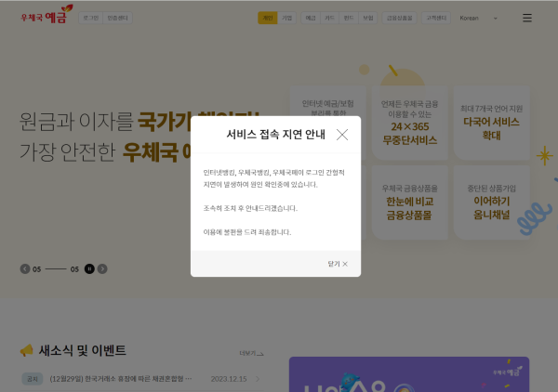Select the 기업 tab
Viewport: 558px width, 392px height.
(x=286, y=18)
